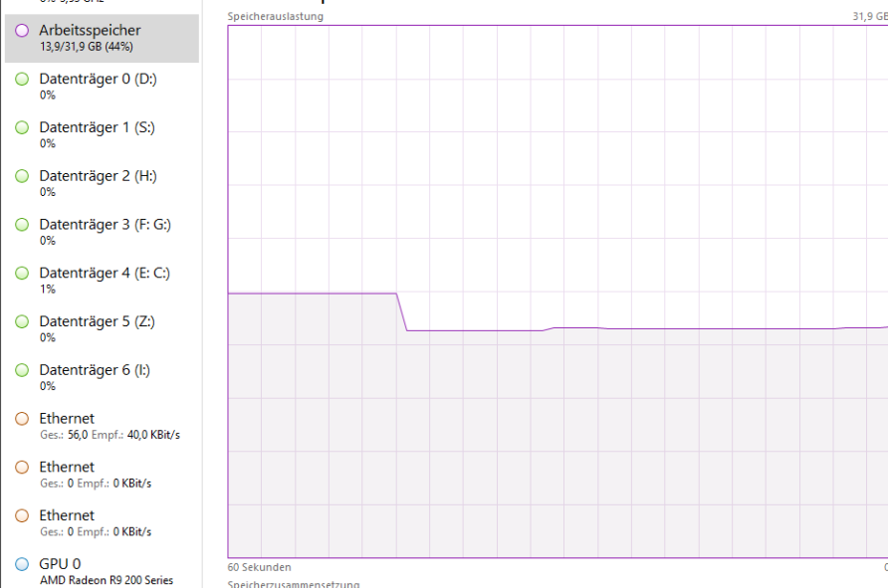Select the Datenträger 2 (H:) chart icon
The height and width of the screenshot is (588, 888).
click(x=21, y=176)
